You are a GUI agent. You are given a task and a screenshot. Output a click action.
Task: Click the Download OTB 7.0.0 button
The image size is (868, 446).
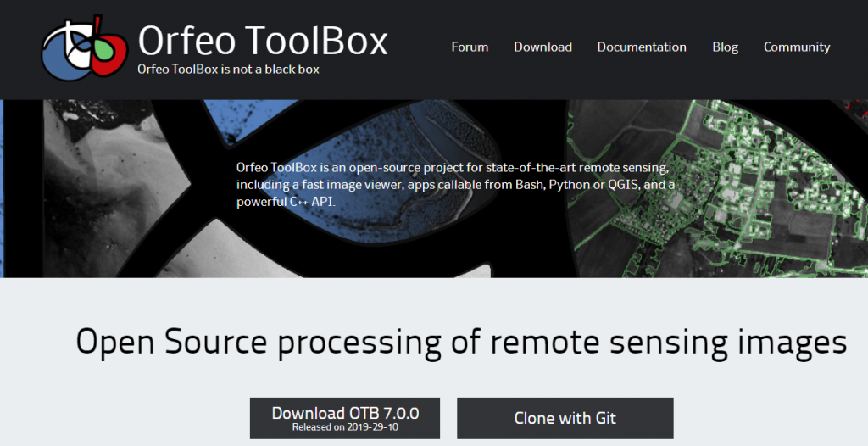coord(345,418)
